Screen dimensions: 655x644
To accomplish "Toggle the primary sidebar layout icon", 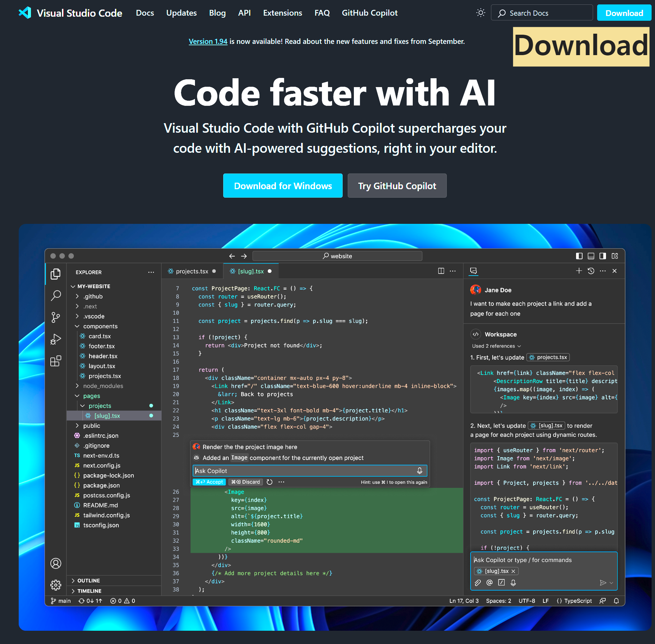I will 579,256.
